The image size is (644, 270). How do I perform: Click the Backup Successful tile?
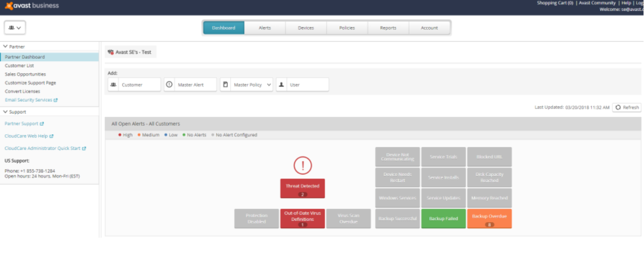(x=398, y=218)
